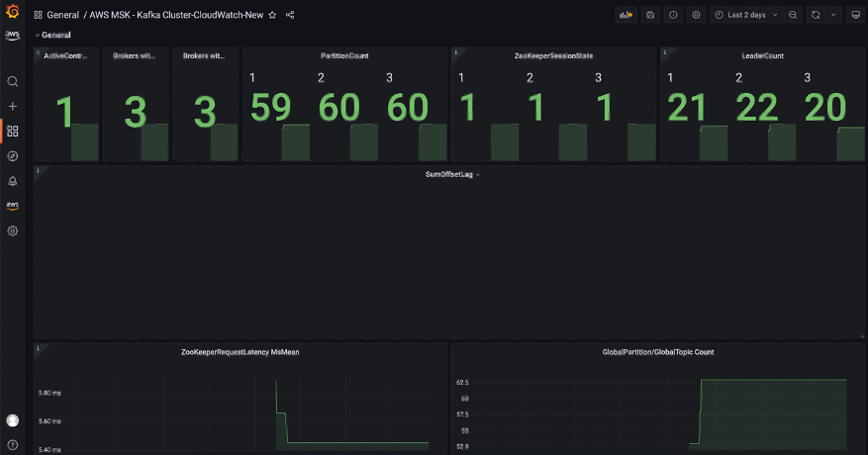Open the Last 2 days time picker
The width and height of the screenshot is (868, 455).
point(746,15)
